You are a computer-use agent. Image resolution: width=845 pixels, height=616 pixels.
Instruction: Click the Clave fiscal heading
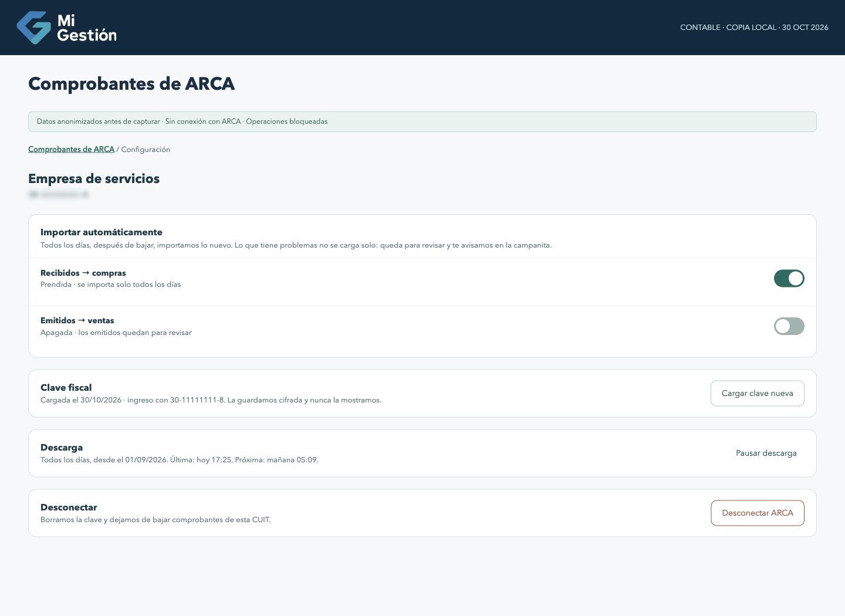tap(66, 387)
